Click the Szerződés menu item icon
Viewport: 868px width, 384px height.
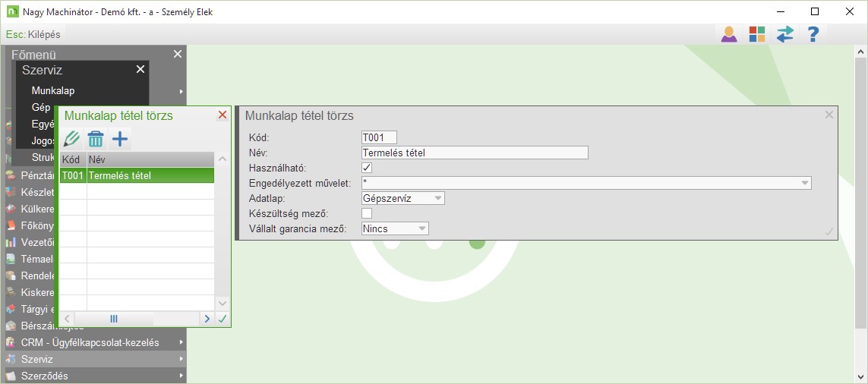pos(11,376)
